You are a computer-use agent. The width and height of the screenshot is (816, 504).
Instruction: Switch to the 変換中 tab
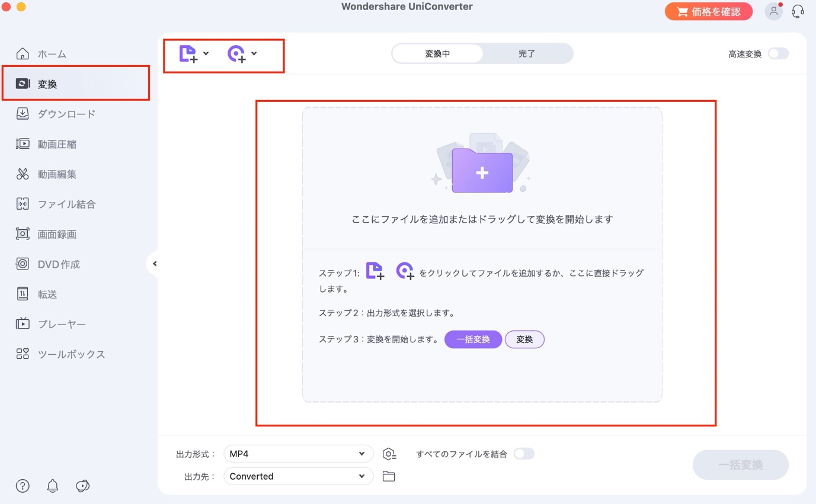point(437,53)
